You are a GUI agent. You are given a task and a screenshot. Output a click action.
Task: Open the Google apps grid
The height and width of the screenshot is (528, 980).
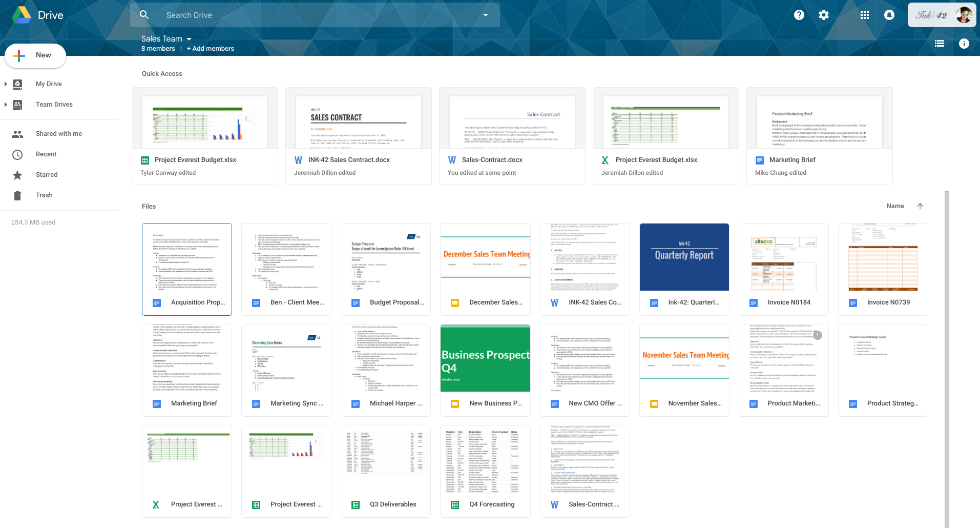point(864,15)
